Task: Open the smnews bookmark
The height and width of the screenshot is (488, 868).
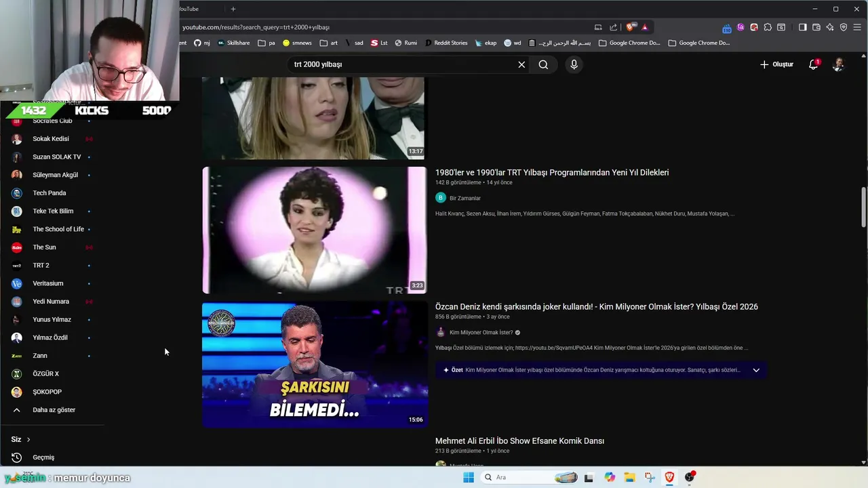Action: [x=297, y=43]
